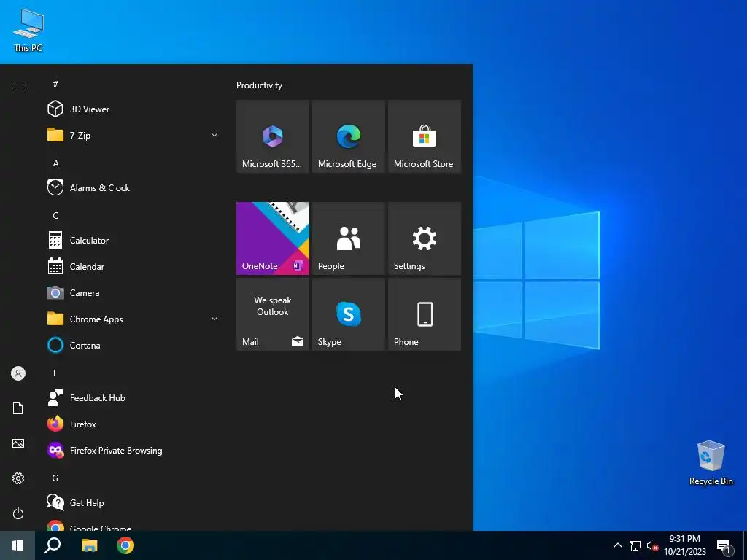747x560 pixels.
Task: Click the 'G' letter header
Action: click(55, 478)
